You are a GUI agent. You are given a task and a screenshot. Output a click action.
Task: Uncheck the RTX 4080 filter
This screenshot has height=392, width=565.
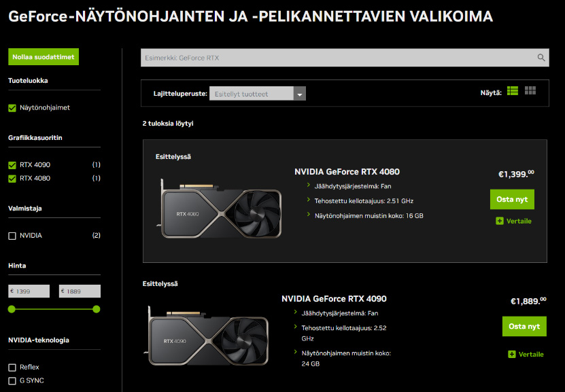coord(12,179)
